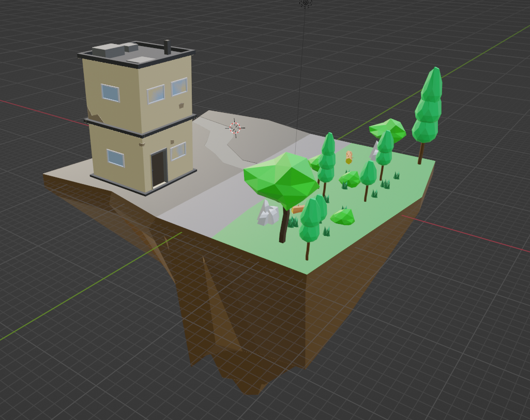The width and height of the screenshot is (530, 420).
Task: Click the flat light panel on rooftop
Action: (x=142, y=60)
